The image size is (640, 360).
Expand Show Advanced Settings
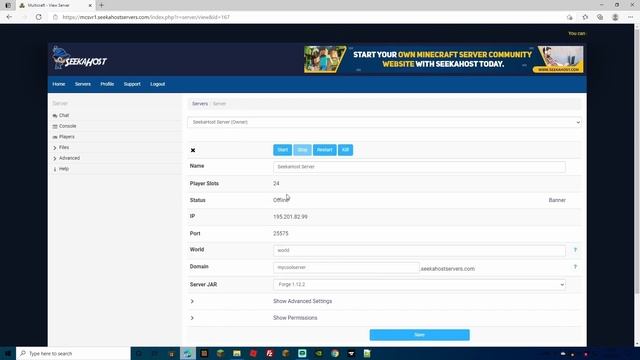[x=302, y=301]
